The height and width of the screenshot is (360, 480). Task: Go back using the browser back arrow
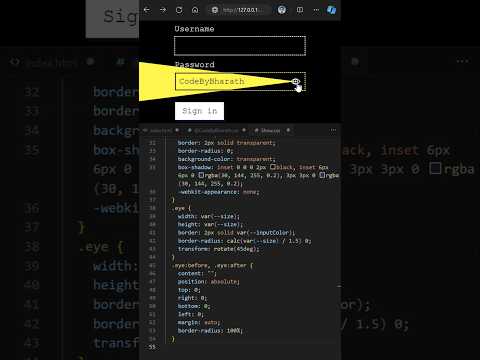[147, 10]
